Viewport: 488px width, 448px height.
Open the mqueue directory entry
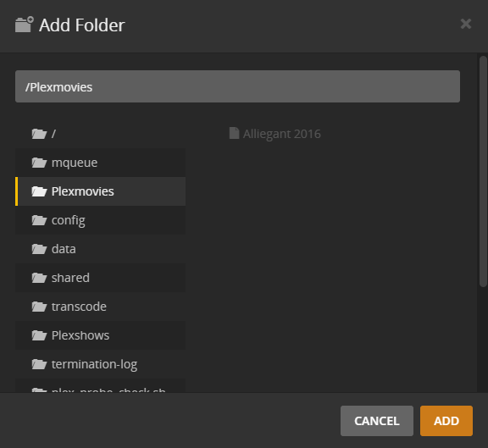(100, 163)
